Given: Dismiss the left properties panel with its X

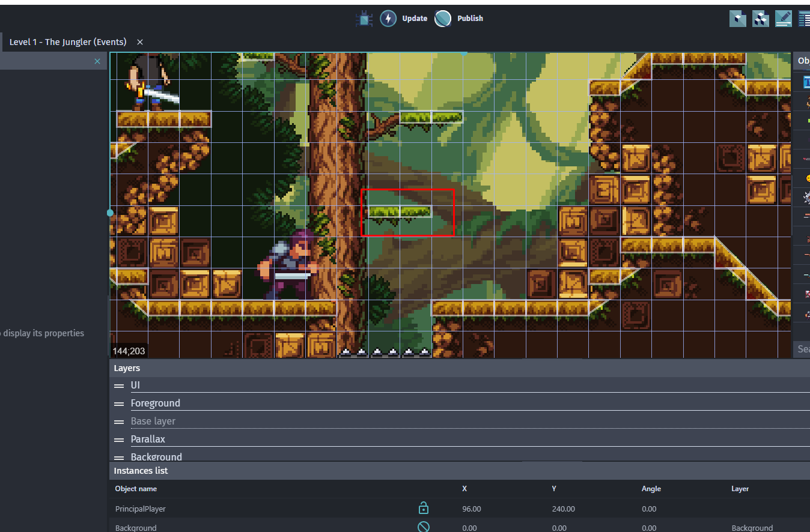Looking at the screenshot, I should [97, 61].
